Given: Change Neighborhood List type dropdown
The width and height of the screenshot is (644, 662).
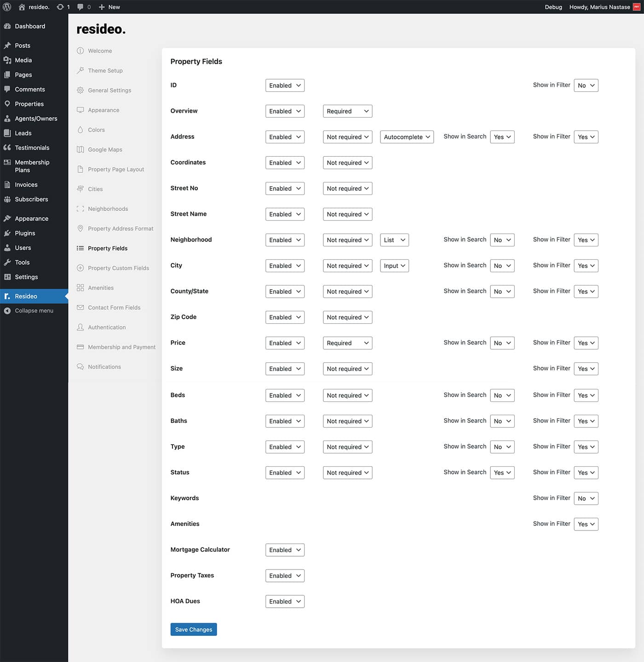Looking at the screenshot, I should coord(394,240).
